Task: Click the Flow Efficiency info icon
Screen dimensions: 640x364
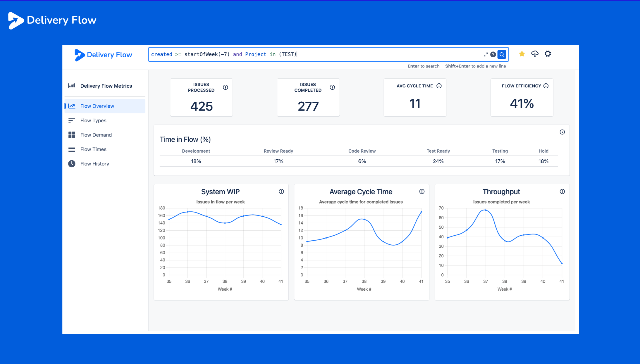Action: coord(546,86)
